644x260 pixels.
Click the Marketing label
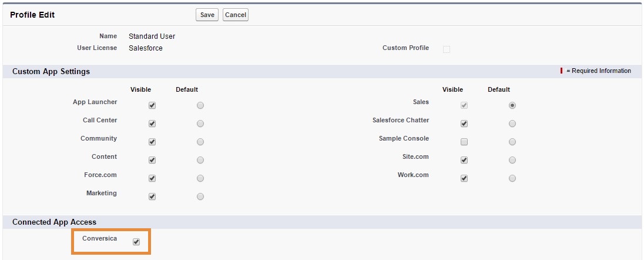point(102,193)
